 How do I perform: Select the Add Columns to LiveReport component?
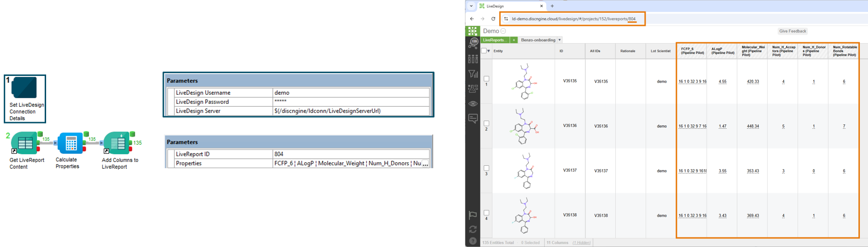(118, 143)
